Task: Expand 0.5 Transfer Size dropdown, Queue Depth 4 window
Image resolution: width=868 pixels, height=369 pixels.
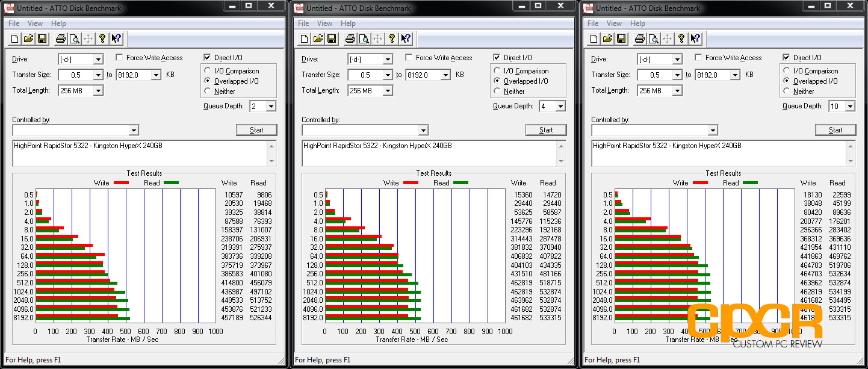Action: (x=388, y=75)
